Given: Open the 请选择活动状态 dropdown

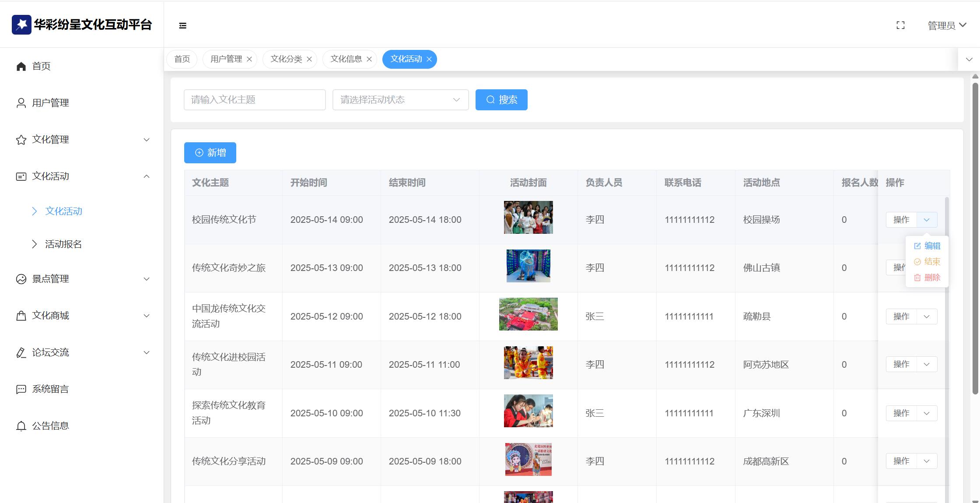Looking at the screenshot, I should (400, 100).
